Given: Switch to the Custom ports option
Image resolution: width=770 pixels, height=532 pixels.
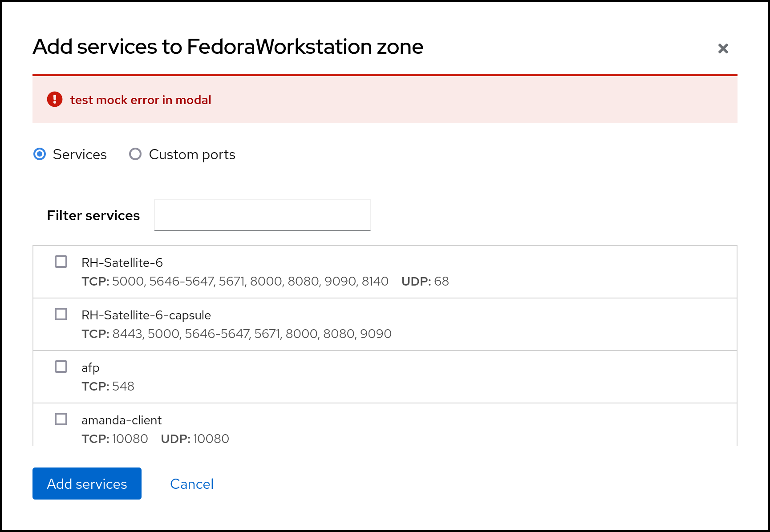Looking at the screenshot, I should point(135,154).
